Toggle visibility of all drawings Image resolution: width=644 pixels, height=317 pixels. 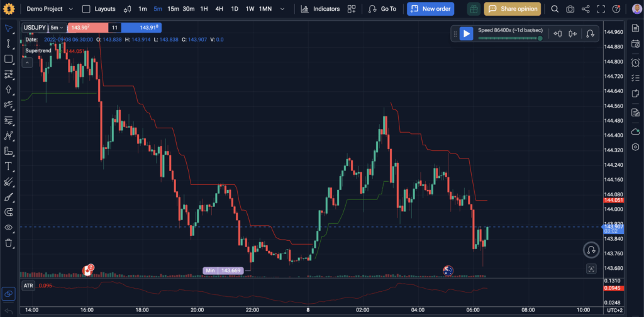pyautogui.click(x=8, y=228)
